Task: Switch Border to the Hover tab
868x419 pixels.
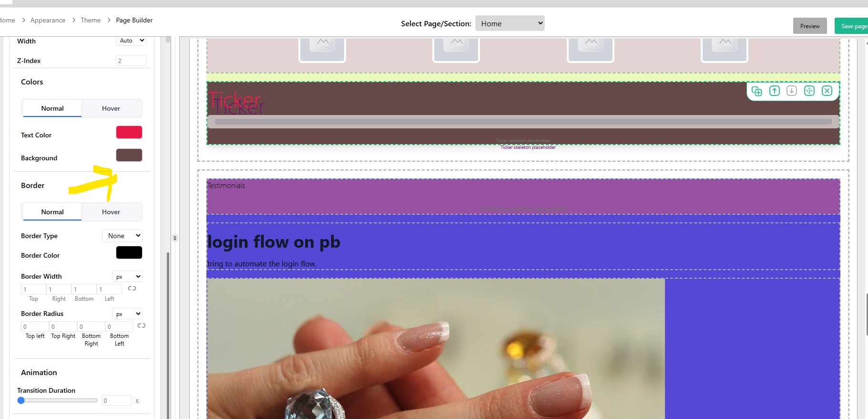Action: coord(111,212)
